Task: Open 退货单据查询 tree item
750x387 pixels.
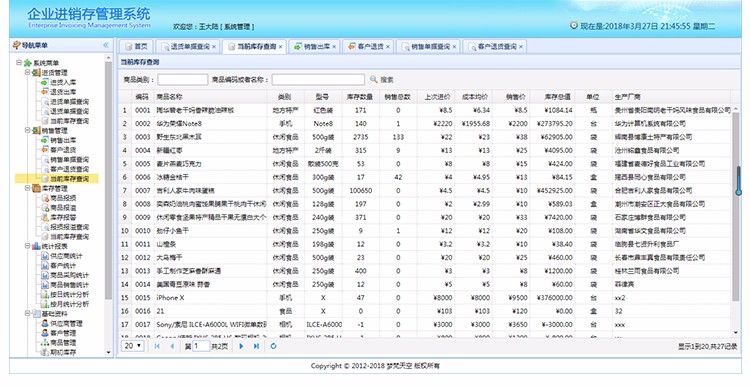Action: click(x=69, y=111)
